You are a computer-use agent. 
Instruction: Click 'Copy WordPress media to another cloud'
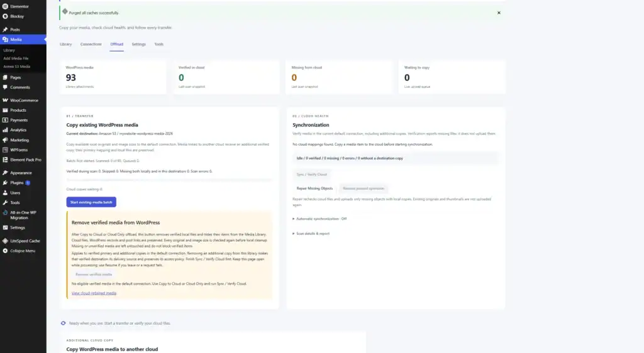112,349
